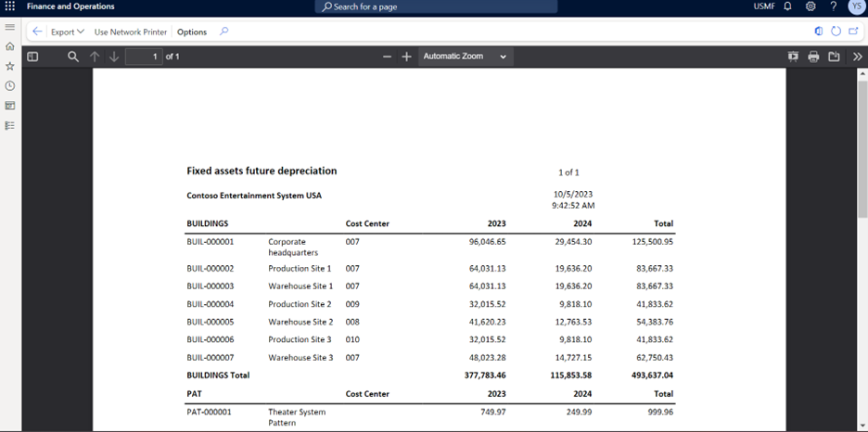Open the Export dropdown menu

tap(68, 32)
